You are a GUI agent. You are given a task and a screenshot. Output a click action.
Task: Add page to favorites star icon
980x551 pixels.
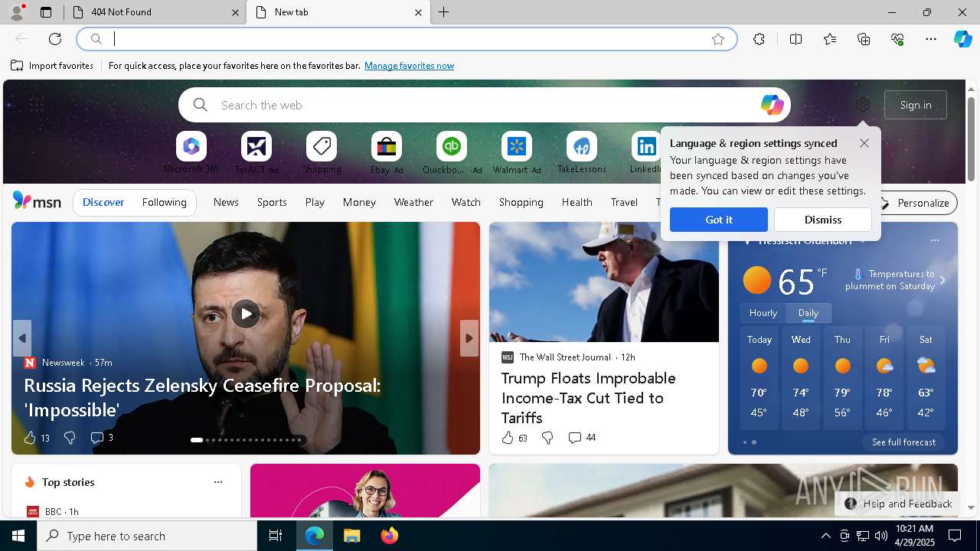[718, 39]
